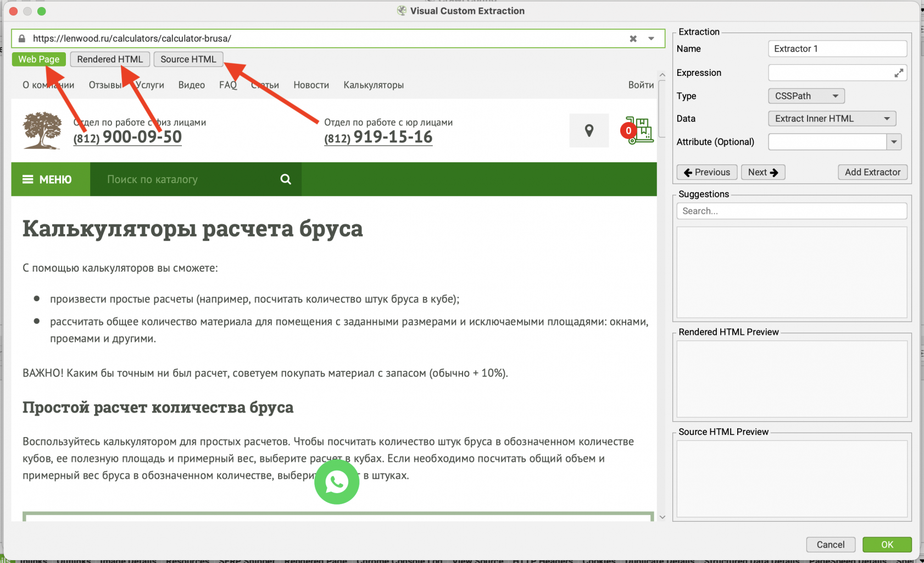Expand the Expression editor icon
The width and height of the screenshot is (924, 563).
[x=899, y=73]
